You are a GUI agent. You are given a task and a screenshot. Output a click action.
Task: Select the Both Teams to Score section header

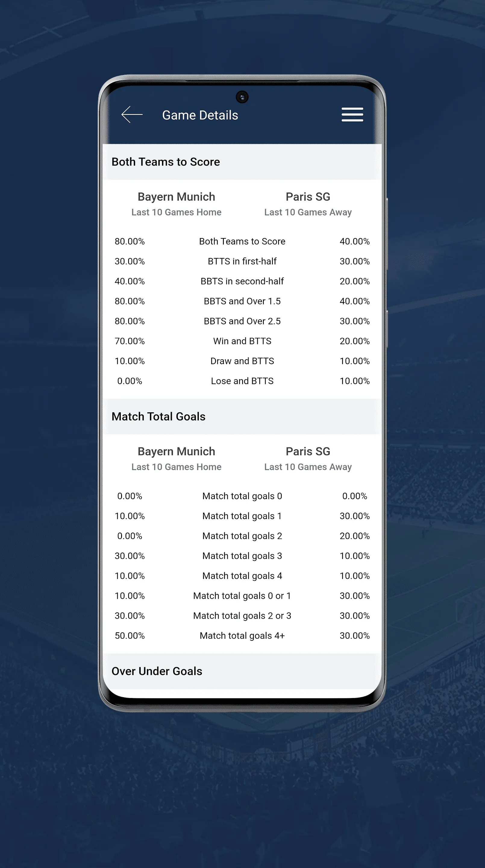pos(242,162)
